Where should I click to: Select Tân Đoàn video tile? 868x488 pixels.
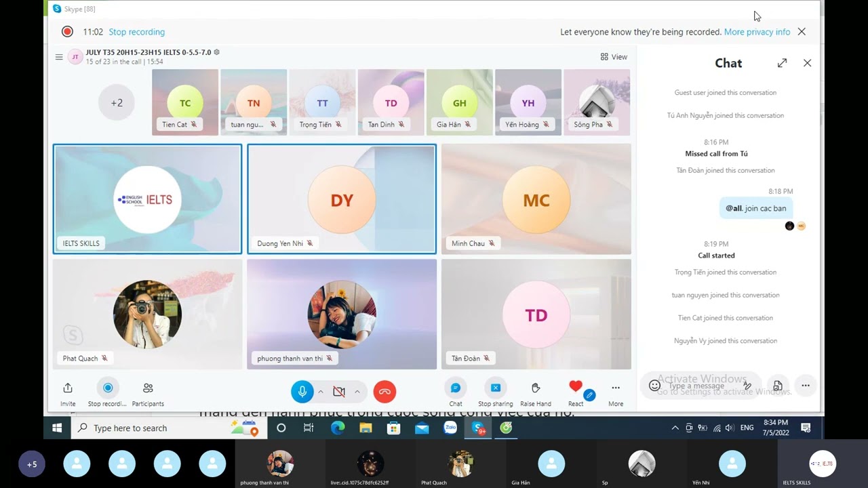(x=536, y=314)
